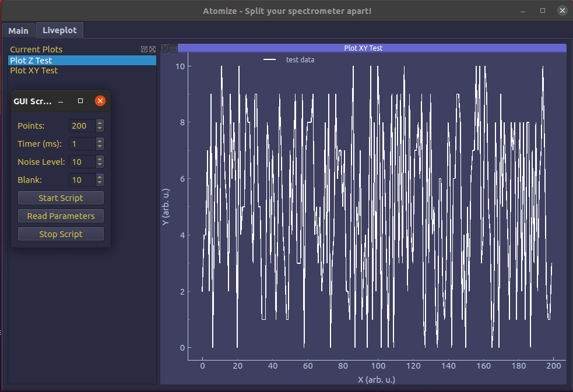
Task: Start the script
Action: 61,198
